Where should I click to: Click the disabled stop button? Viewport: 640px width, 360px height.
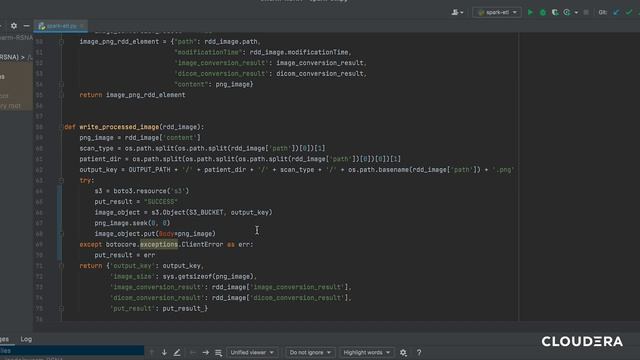[586, 12]
